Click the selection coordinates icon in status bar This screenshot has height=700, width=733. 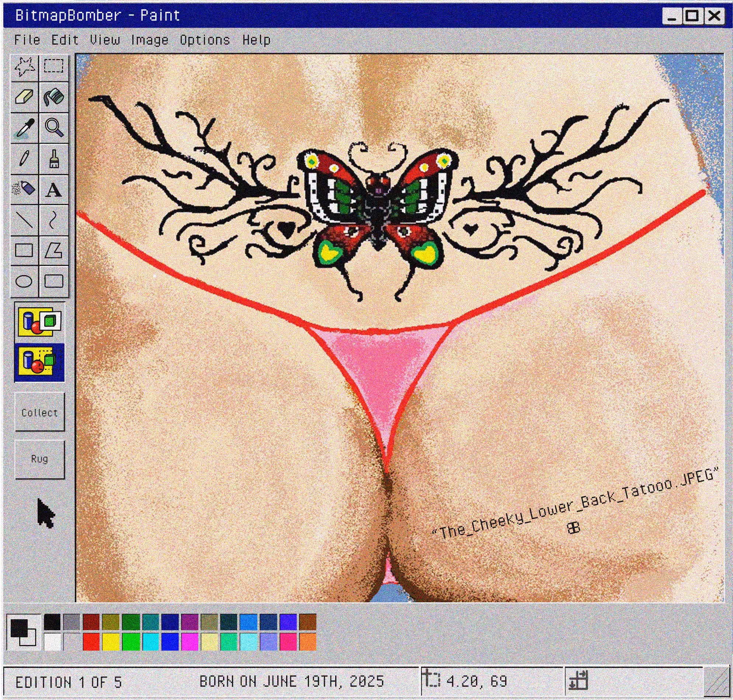(x=432, y=678)
